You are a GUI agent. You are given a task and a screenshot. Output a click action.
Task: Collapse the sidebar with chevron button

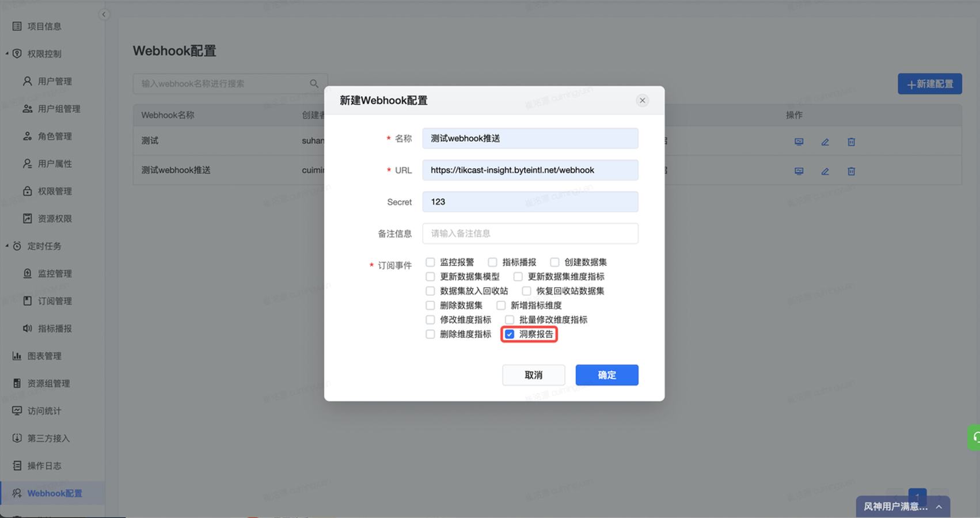104,14
